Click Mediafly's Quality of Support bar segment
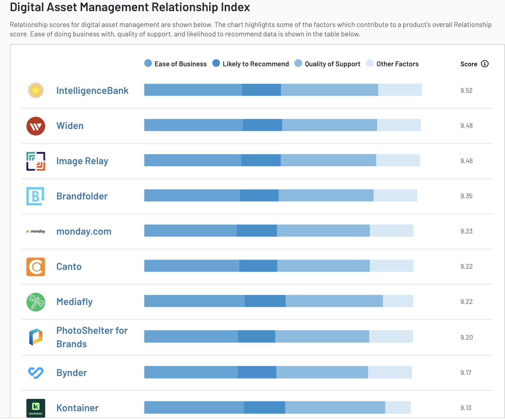Image resolution: width=505 pixels, height=420 pixels. click(334, 301)
